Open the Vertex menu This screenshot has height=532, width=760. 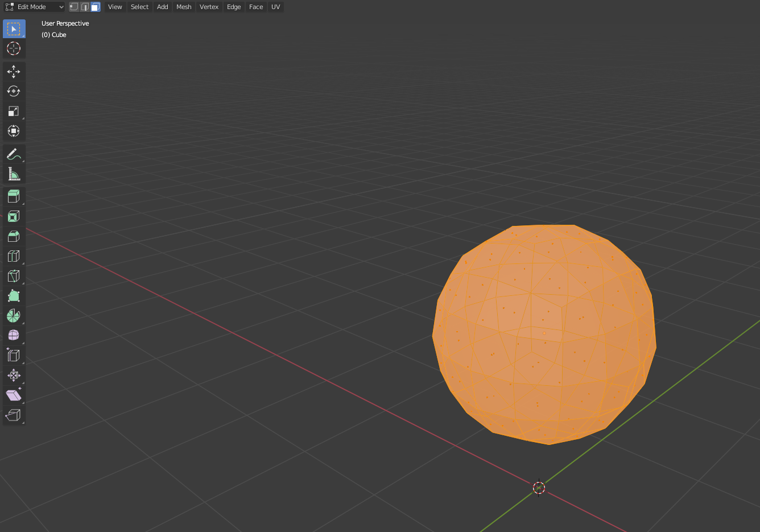tap(209, 7)
